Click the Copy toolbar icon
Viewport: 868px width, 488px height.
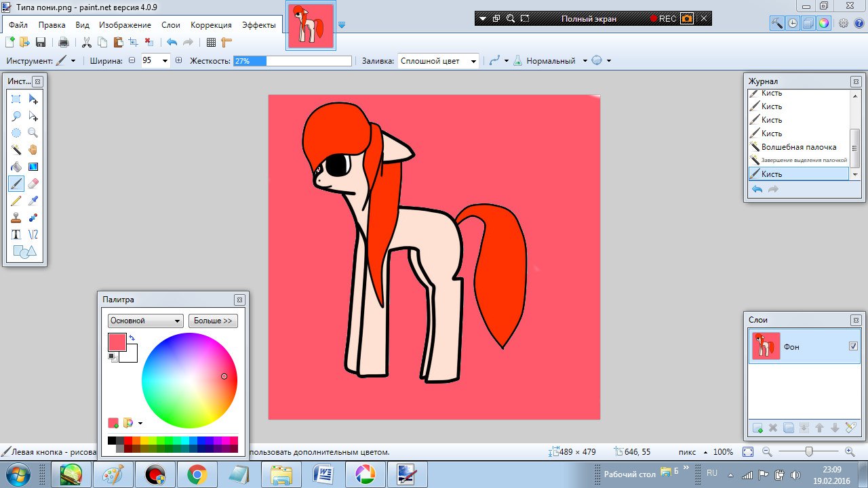102,42
